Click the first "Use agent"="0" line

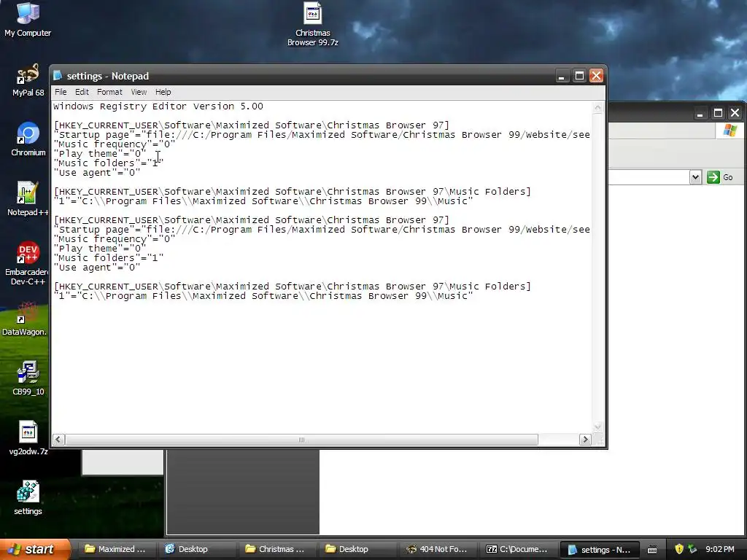click(x=97, y=173)
